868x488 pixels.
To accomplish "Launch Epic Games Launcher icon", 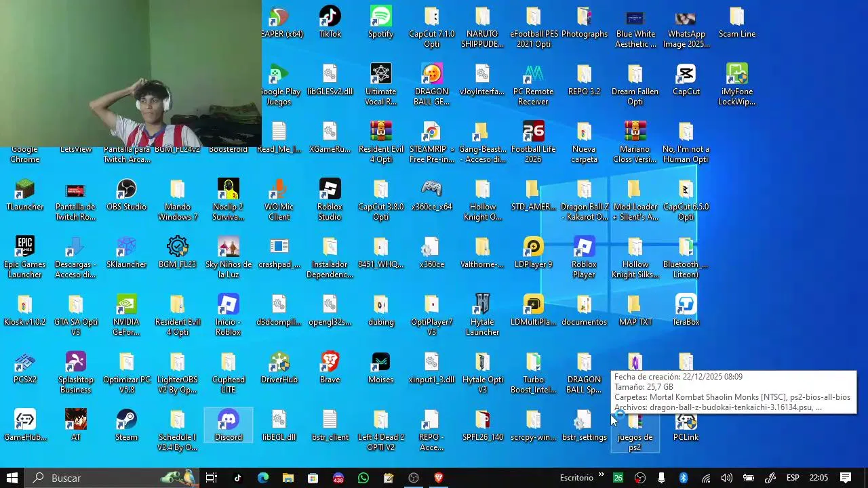I will [24, 258].
